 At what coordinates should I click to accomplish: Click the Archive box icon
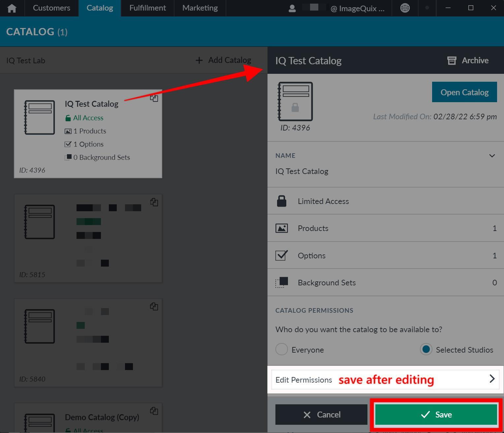452,61
